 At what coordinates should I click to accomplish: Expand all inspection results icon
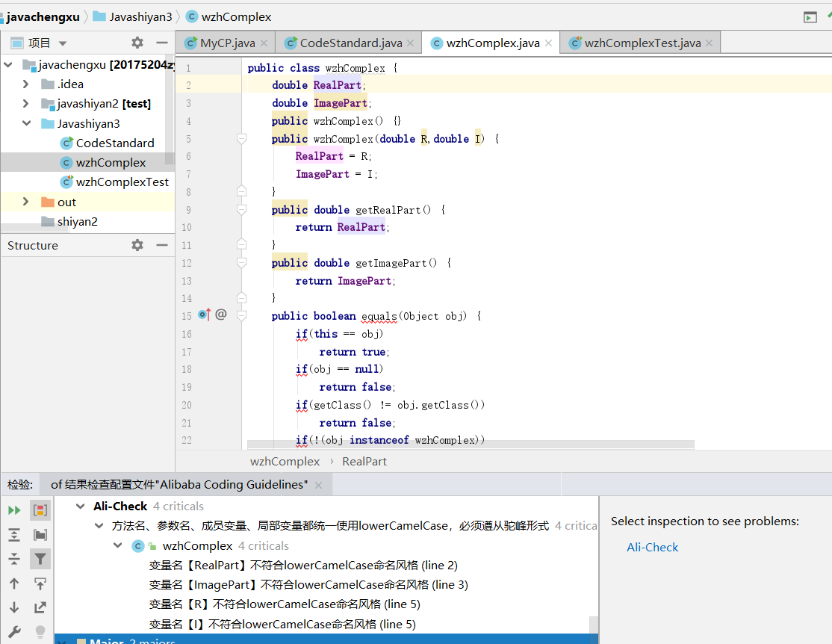tap(14, 535)
